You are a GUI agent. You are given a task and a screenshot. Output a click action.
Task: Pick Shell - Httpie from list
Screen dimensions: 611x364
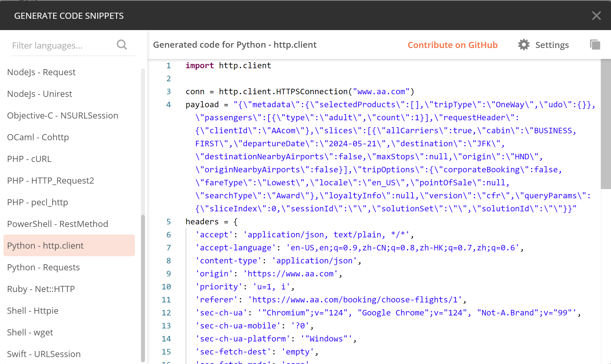pyautogui.click(x=69, y=311)
